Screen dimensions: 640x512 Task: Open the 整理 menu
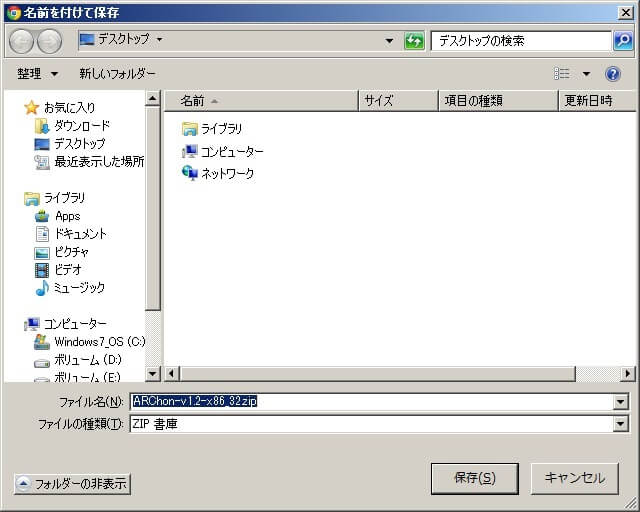click(x=38, y=74)
